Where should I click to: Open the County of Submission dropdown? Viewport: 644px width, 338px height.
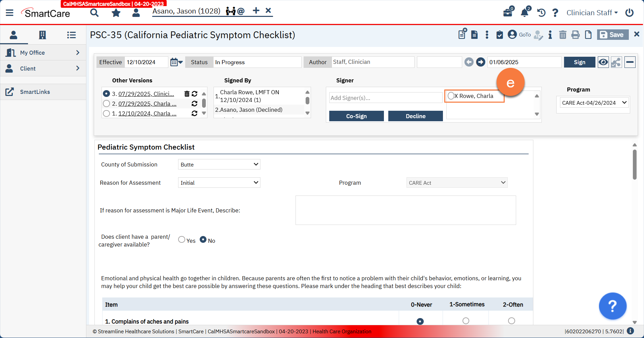[x=219, y=164]
